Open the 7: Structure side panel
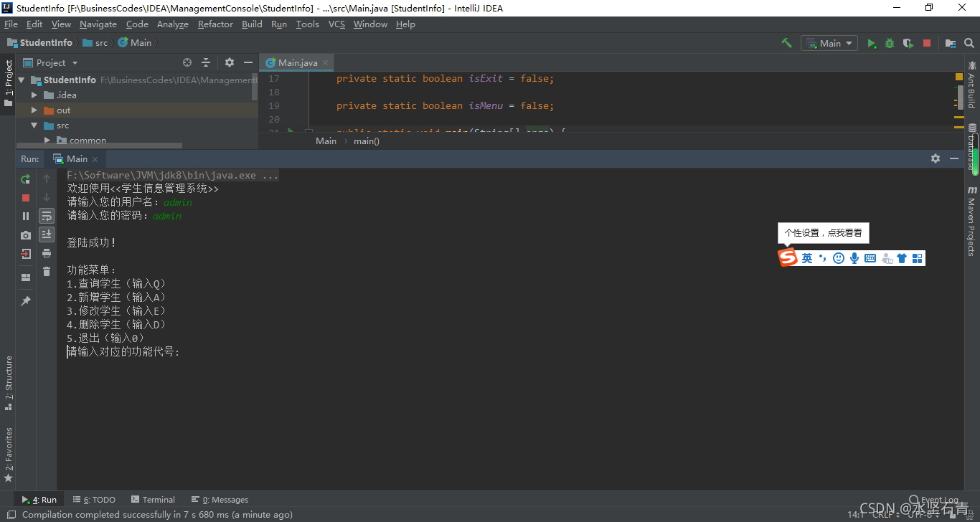Viewport: 980px width, 522px height. pyautogui.click(x=9, y=383)
